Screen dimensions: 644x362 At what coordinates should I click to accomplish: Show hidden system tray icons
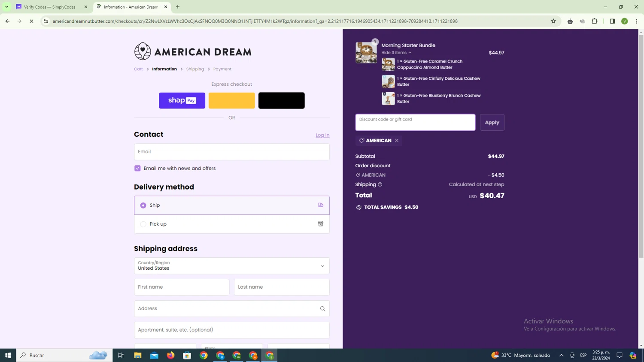[561, 355]
